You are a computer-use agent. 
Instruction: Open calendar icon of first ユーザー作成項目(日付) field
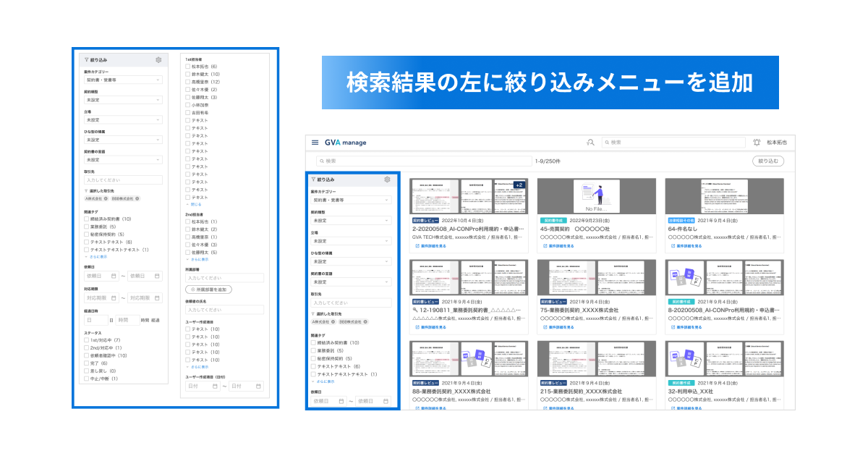(215, 387)
